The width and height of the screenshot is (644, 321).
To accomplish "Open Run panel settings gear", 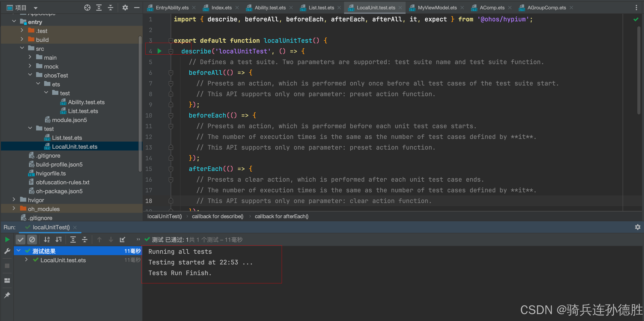I will 638,227.
